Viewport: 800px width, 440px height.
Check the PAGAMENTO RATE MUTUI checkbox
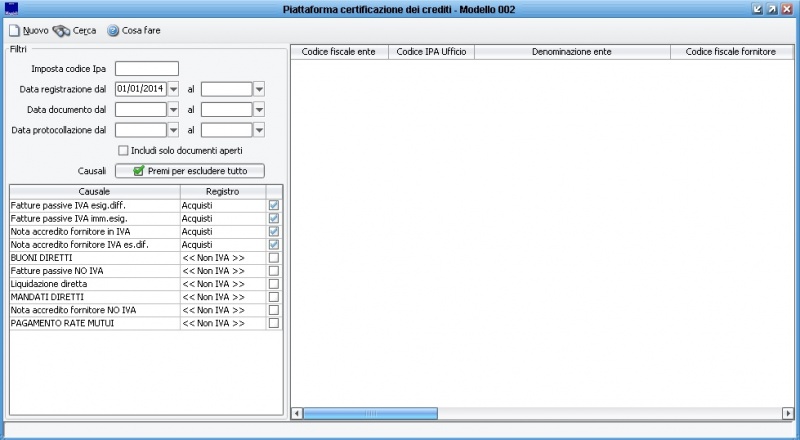tap(274, 323)
